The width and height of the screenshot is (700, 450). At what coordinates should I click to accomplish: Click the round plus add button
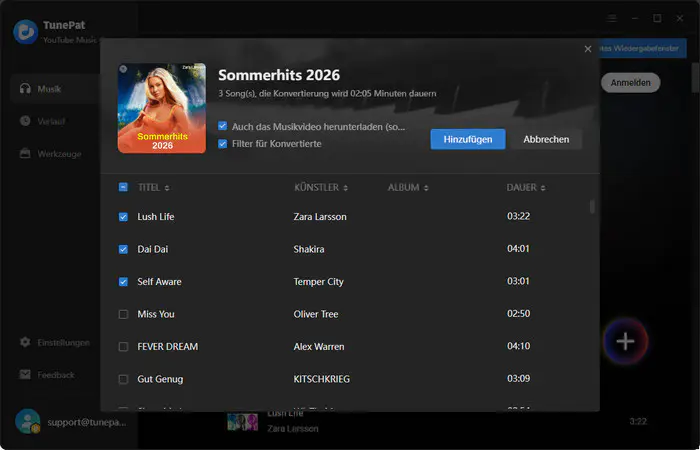(x=625, y=342)
